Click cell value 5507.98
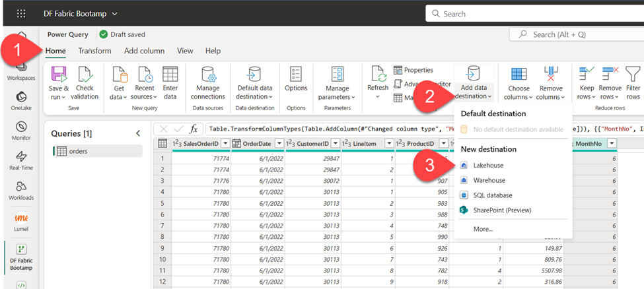 point(533,271)
